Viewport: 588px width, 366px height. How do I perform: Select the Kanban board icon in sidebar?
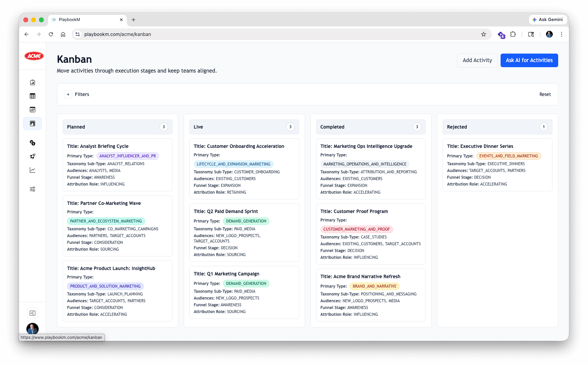(x=32, y=123)
